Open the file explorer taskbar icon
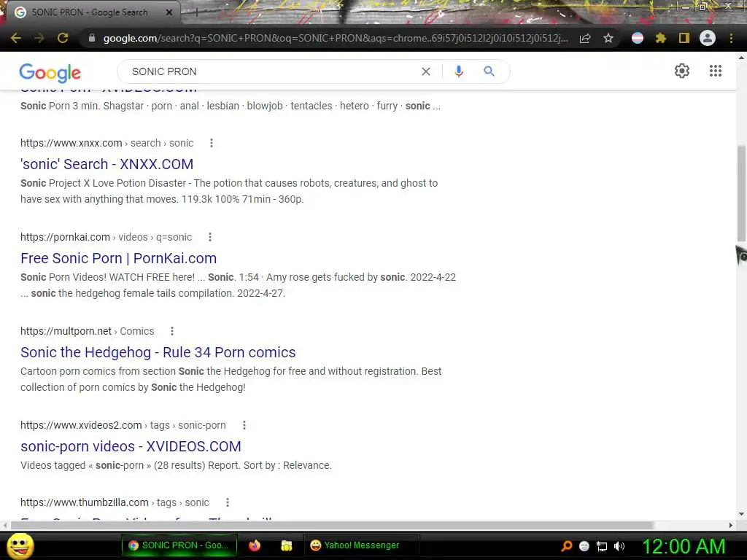The width and height of the screenshot is (747, 560). (x=286, y=545)
